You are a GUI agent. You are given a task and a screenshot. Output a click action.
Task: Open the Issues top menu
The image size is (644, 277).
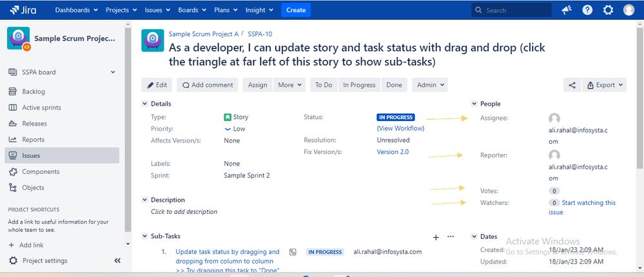click(x=157, y=10)
